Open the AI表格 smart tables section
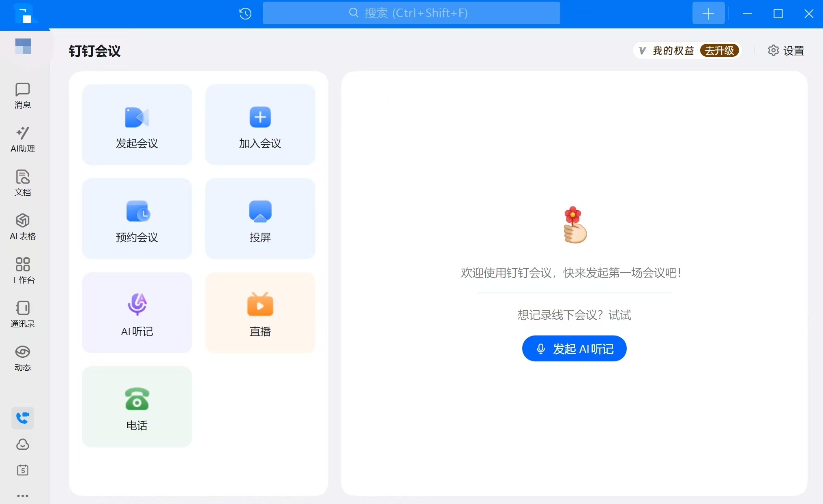 coord(22,228)
